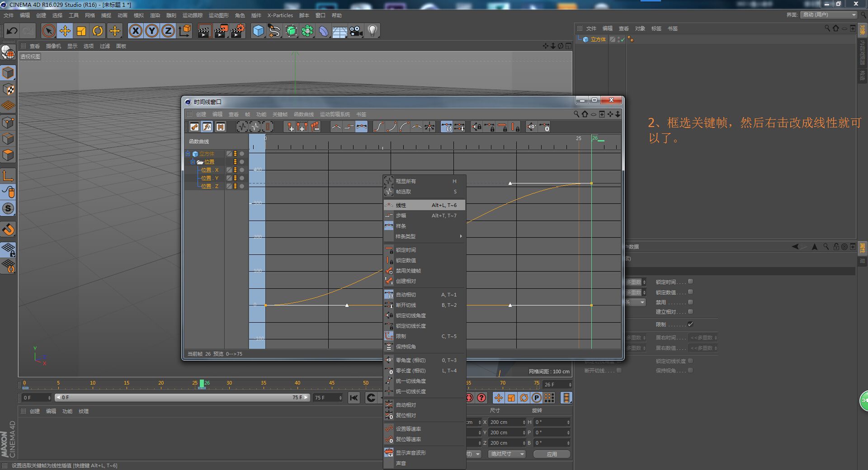
Task: Click the 0 F start frame field
Action: [x=37, y=398]
